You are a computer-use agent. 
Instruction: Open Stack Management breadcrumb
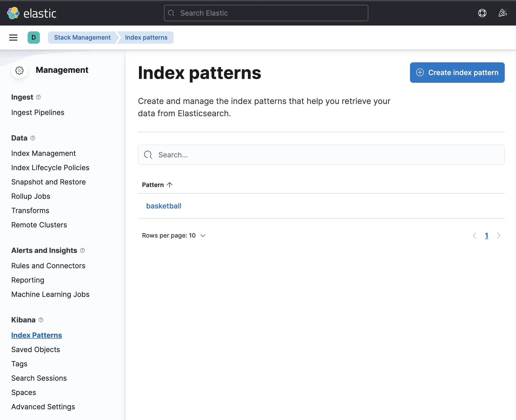[82, 38]
